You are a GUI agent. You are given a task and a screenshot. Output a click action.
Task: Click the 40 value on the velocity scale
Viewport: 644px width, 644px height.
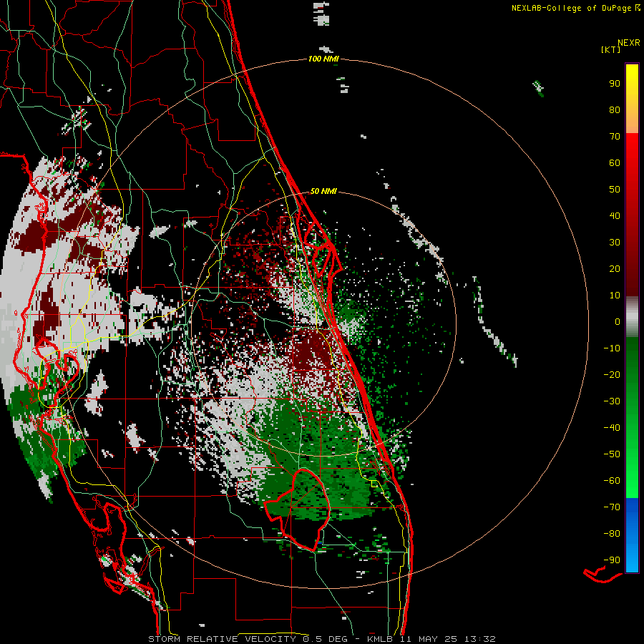coord(615,215)
